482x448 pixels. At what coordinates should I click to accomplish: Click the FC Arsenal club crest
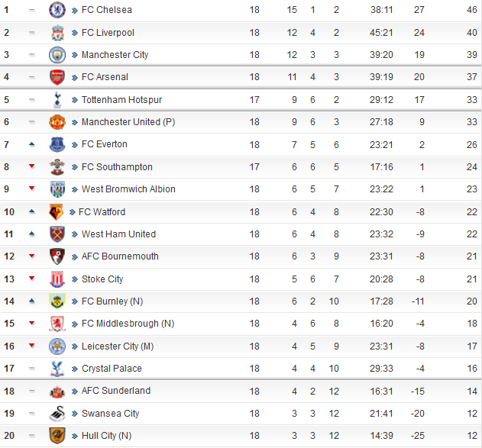pyautogui.click(x=57, y=77)
